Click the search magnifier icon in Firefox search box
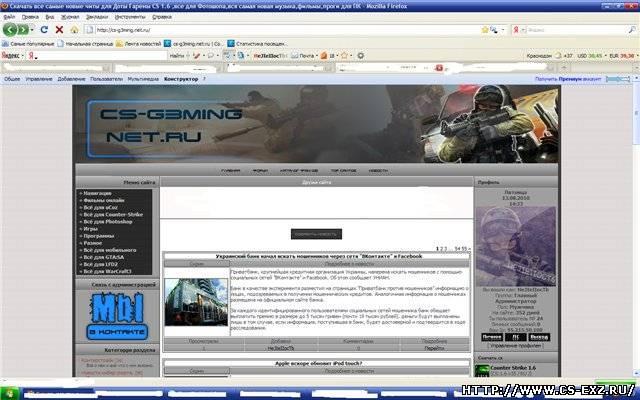 632,30
